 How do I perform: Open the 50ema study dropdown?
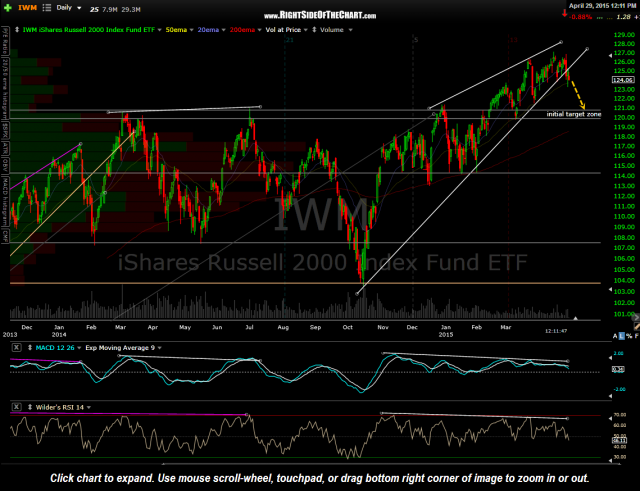coord(191,30)
